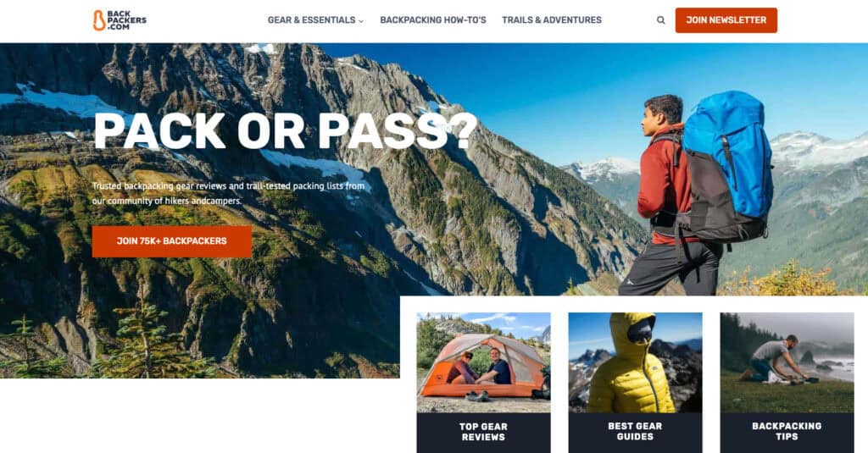This screenshot has height=453, width=868.
Task: Click the shoes in front of the tent
Action: pos(477,396)
